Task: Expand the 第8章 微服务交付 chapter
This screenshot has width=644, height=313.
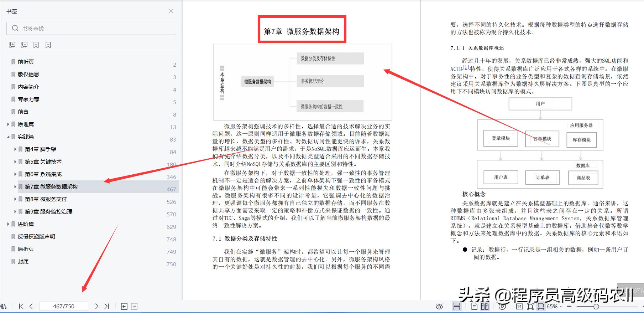Action: pyautogui.click(x=15, y=199)
